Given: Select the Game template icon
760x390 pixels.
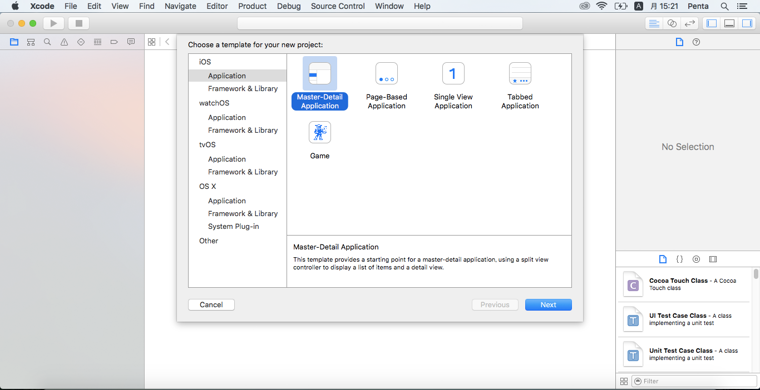Looking at the screenshot, I should (319, 132).
